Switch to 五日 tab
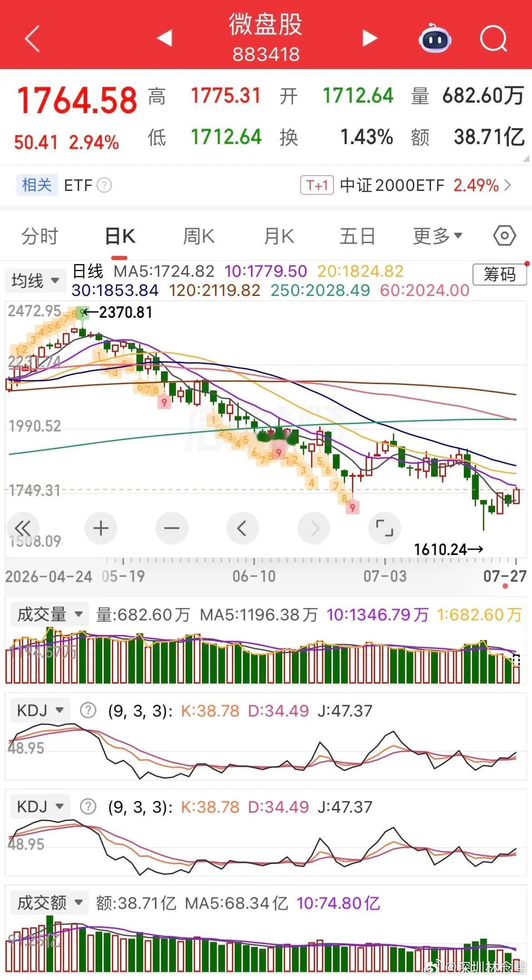Image resolution: width=532 pixels, height=980 pixels. click(357, 236)
